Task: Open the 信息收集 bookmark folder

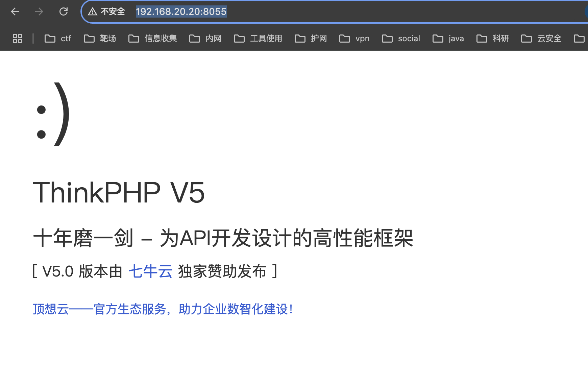Action: pyautogui.click(x=153, y=39)
